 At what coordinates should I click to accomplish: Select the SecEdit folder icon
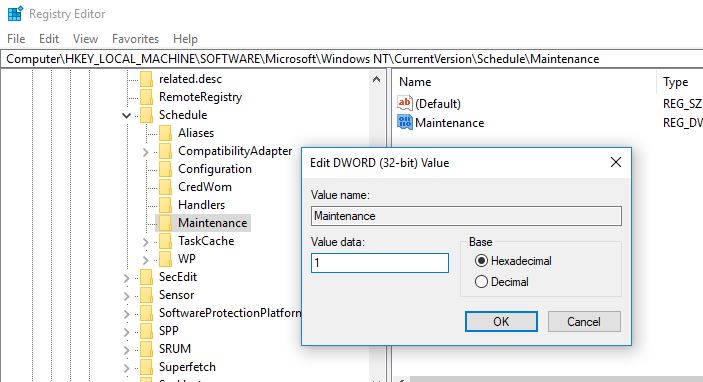[146, 277]
